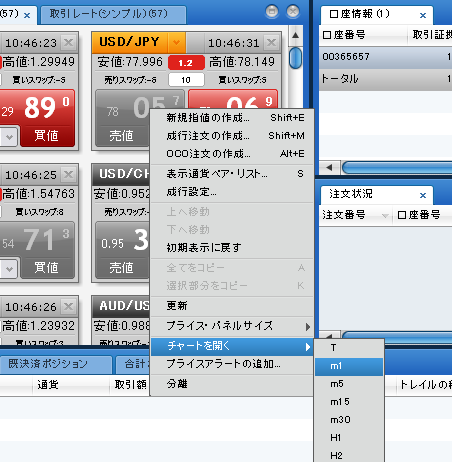This screenshot has height=462, width=452.
Task: Open dropdown beside gray 買値 71 button
Action: pyautogui.click(x=9, y=269)
